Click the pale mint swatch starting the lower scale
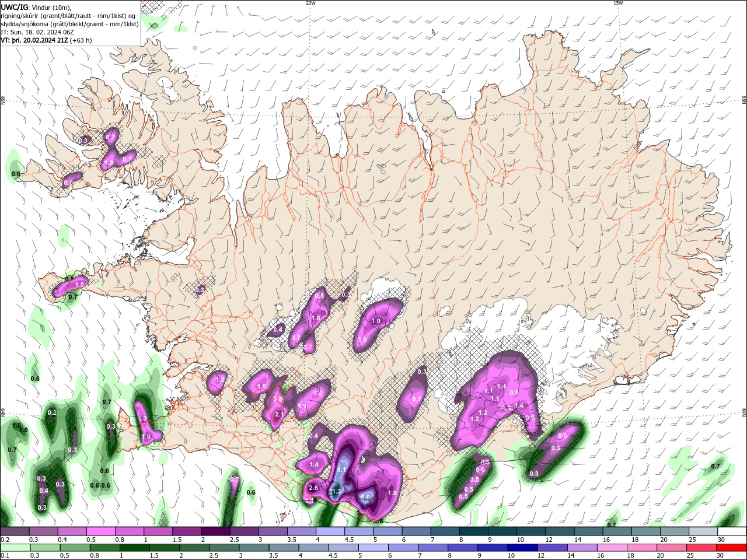 click(x=15, y=548)
